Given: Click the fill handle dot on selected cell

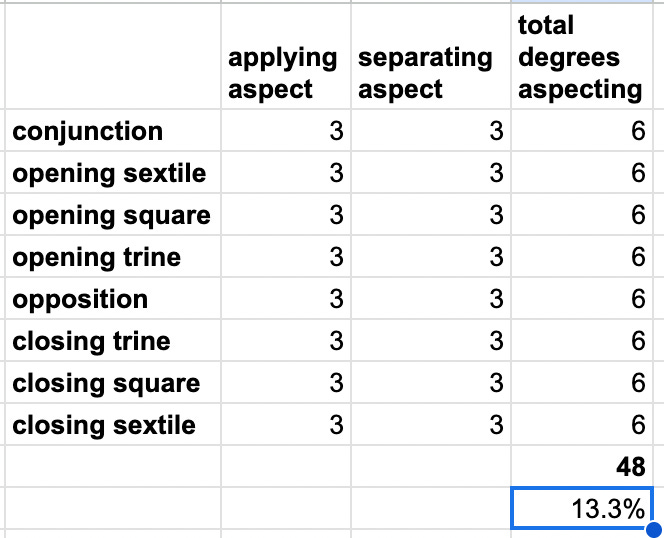Looking at the screenshot, I should pos(654,529).
